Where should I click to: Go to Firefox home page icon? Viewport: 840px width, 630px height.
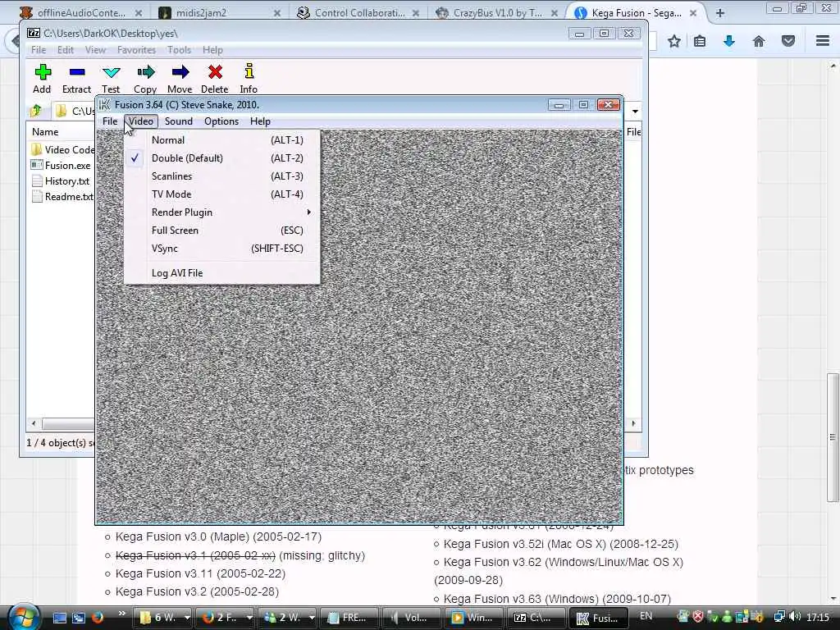click(759, 41)
